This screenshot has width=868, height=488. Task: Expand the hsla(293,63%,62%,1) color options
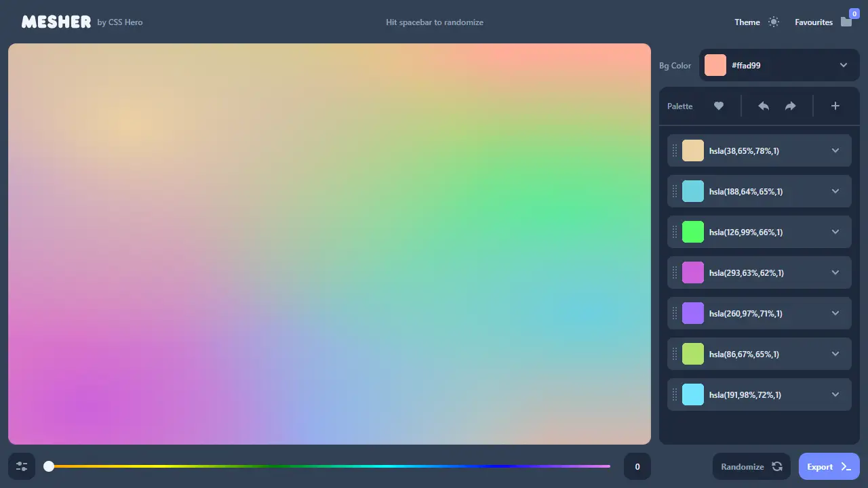835,272
